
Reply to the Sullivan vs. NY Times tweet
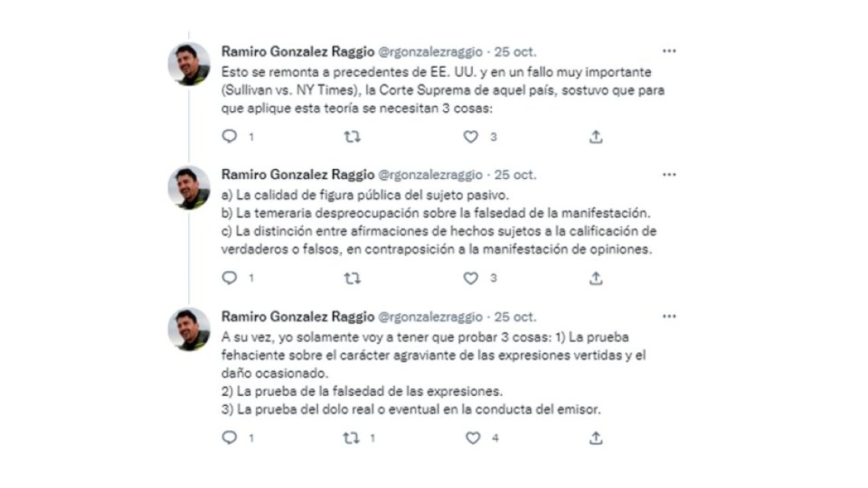pyautogui.click(x=229, y=137)
